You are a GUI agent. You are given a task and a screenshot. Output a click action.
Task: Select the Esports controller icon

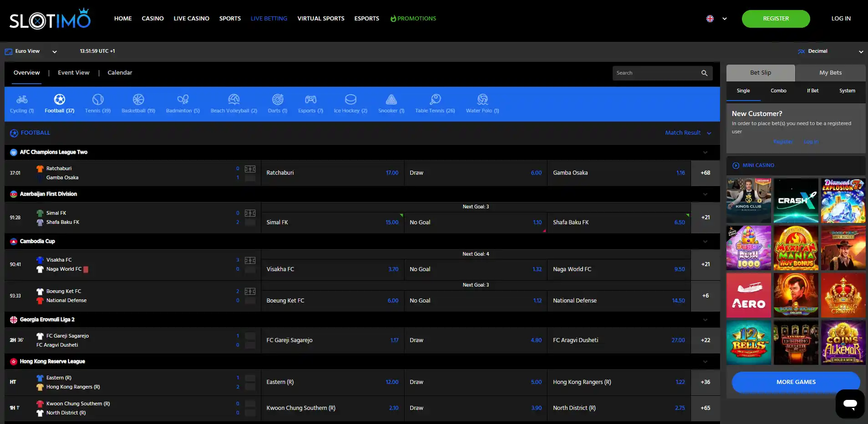(x=311, y=99)
